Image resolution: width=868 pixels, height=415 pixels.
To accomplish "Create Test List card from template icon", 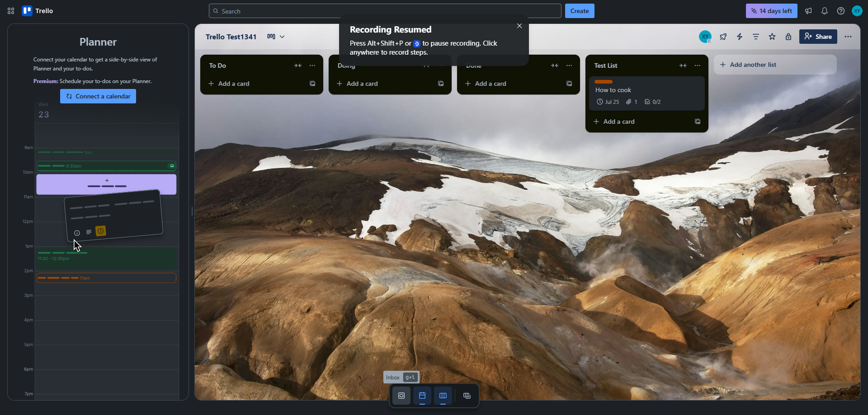I will (x=698, y=121).
